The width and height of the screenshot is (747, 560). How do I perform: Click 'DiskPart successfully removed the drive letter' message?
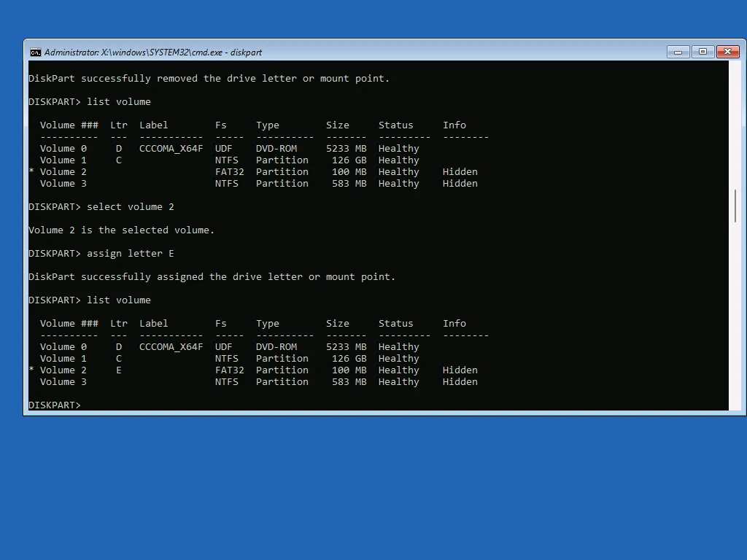tap(209, 79)
